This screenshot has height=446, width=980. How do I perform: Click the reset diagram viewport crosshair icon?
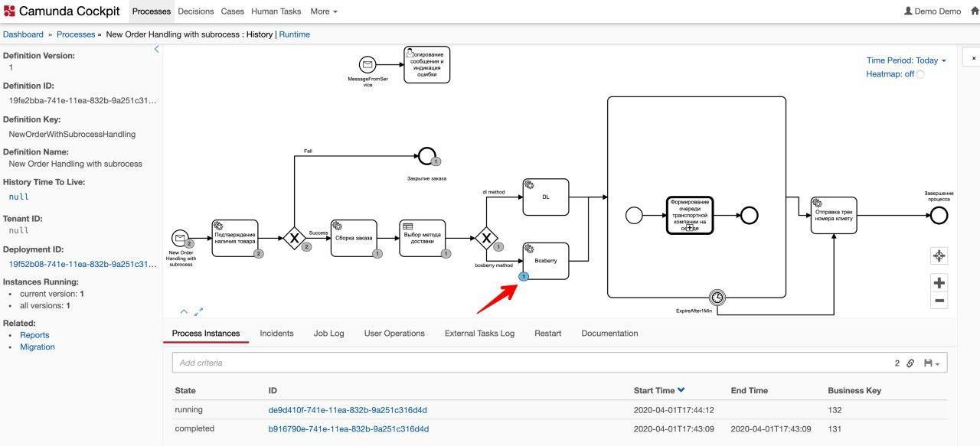pyautogui.click(x=939, y=256)
